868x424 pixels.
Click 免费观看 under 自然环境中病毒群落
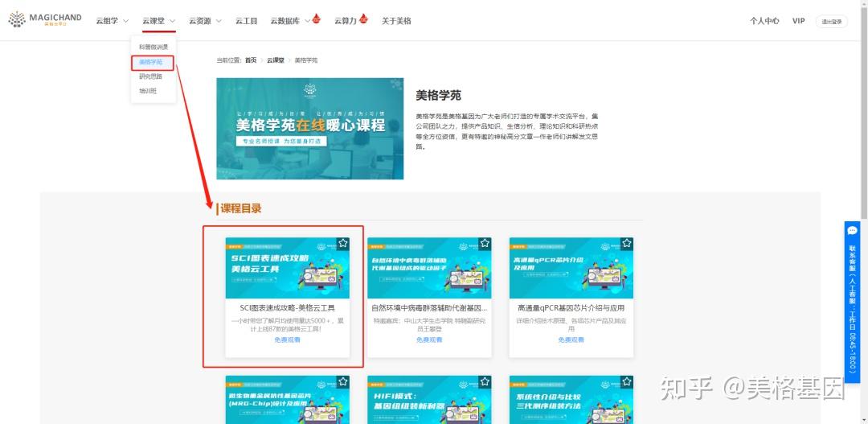click(429, 340)
